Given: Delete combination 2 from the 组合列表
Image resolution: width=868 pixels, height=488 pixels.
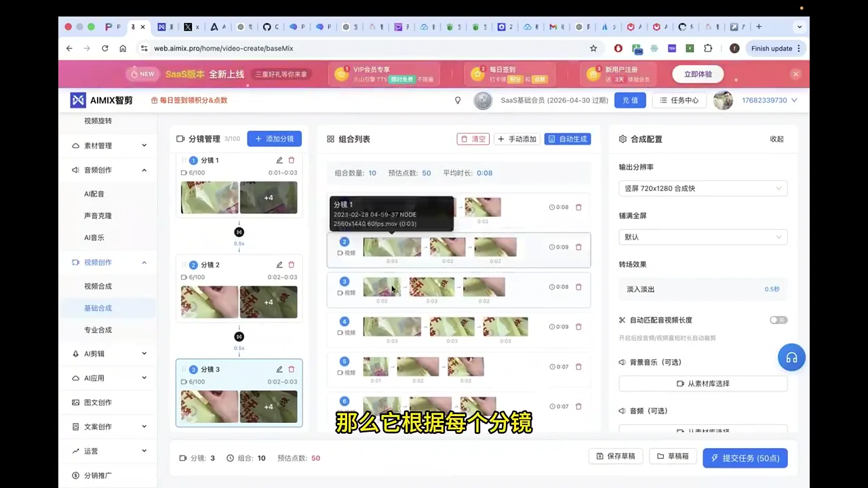Looking at the screenshot, I should click(578, 247).
